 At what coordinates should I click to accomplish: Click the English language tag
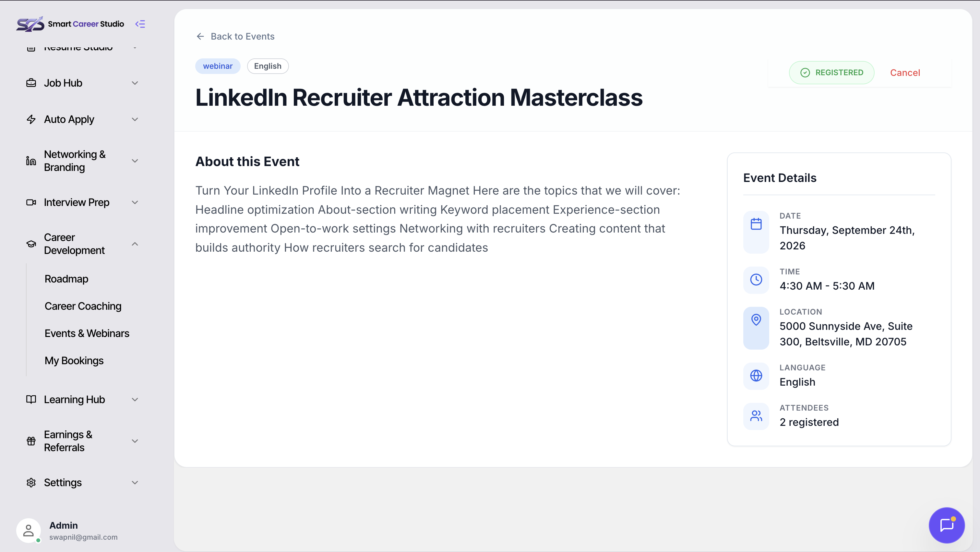click(268, 66)
